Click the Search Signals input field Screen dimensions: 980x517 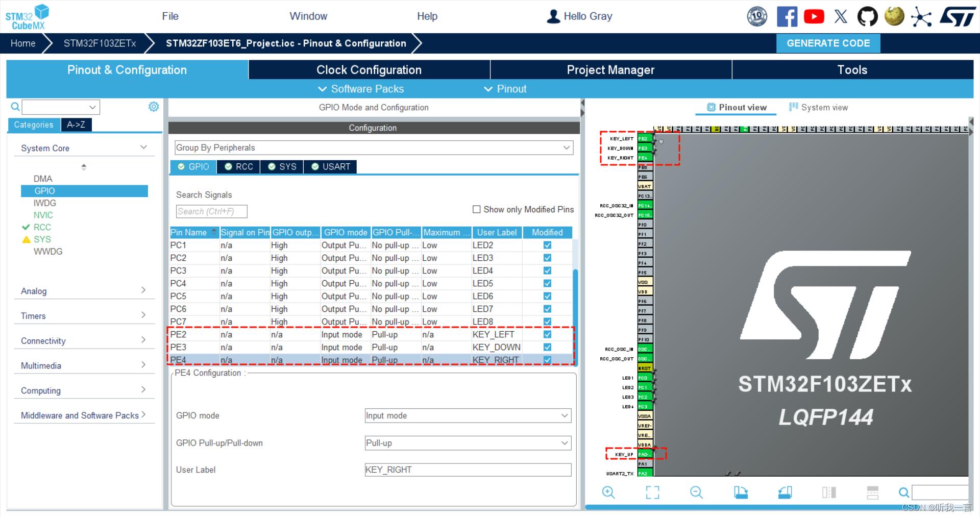[212, 211]
